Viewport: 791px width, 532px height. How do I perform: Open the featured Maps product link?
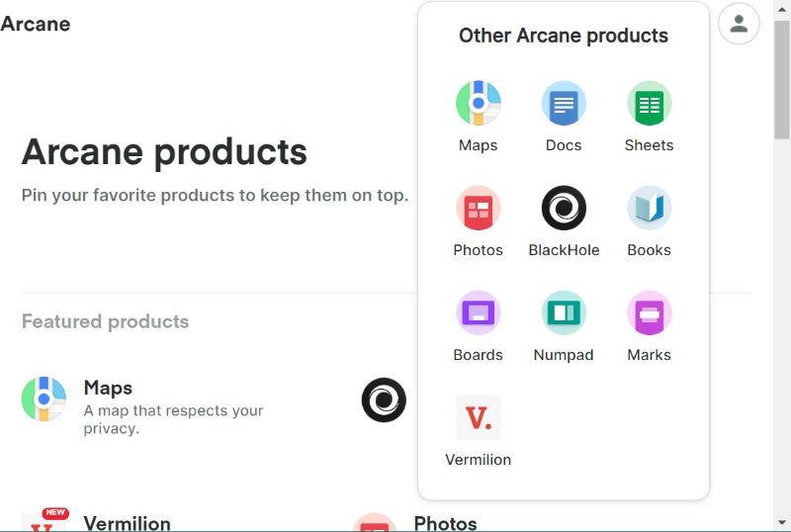point(108,388)
